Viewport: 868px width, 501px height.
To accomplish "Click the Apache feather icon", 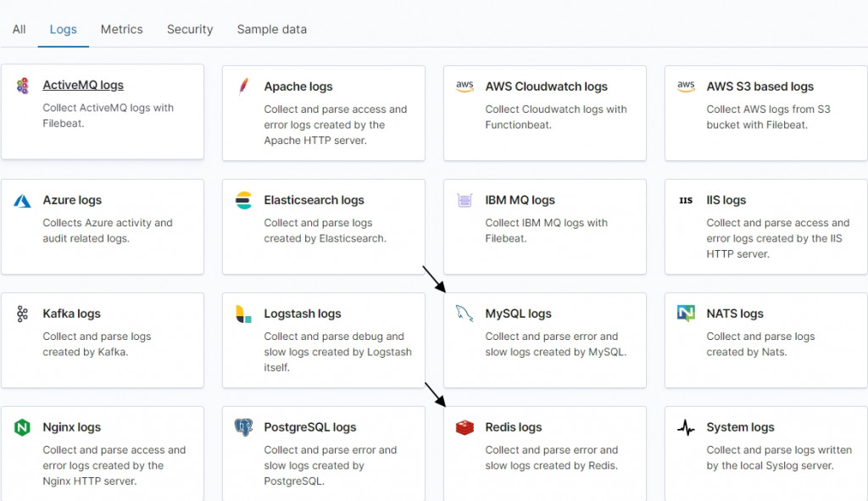I will (243, 86).
